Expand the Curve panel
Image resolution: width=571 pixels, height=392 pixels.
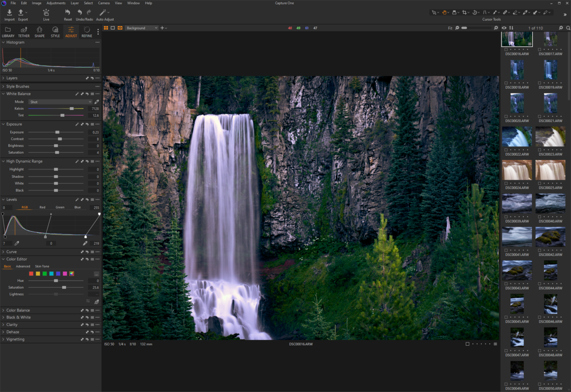point(3,252)
